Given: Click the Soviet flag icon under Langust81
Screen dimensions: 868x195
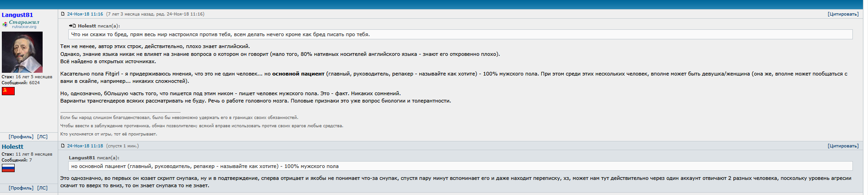Looking at the screenshot, I should click(x=8, y=91).
